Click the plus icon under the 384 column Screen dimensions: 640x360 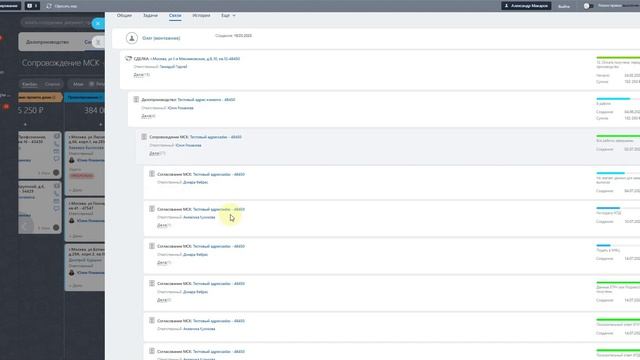pyautogui.click(x=100, y=124)
